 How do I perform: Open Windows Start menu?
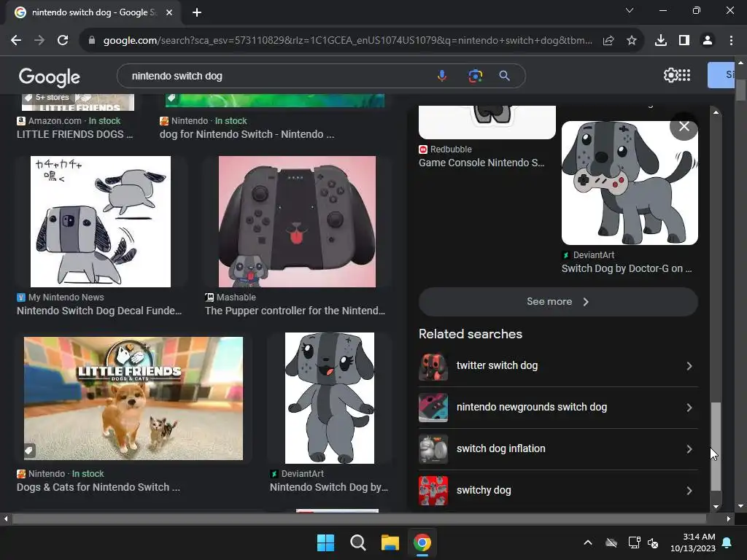326,542
